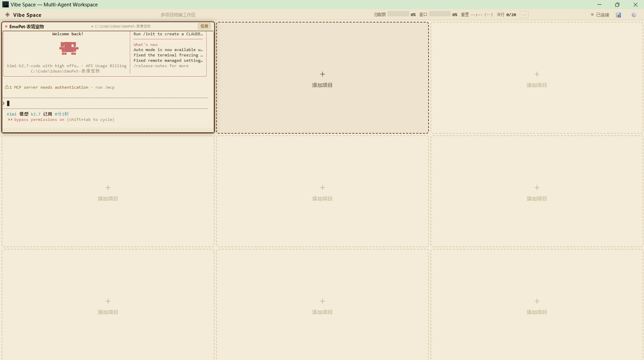Image resolution: width=644 pixels, height=360 pixels.
Task: Click 'kimi-k2.7-code with high effo…' model text
Action: 43,66
